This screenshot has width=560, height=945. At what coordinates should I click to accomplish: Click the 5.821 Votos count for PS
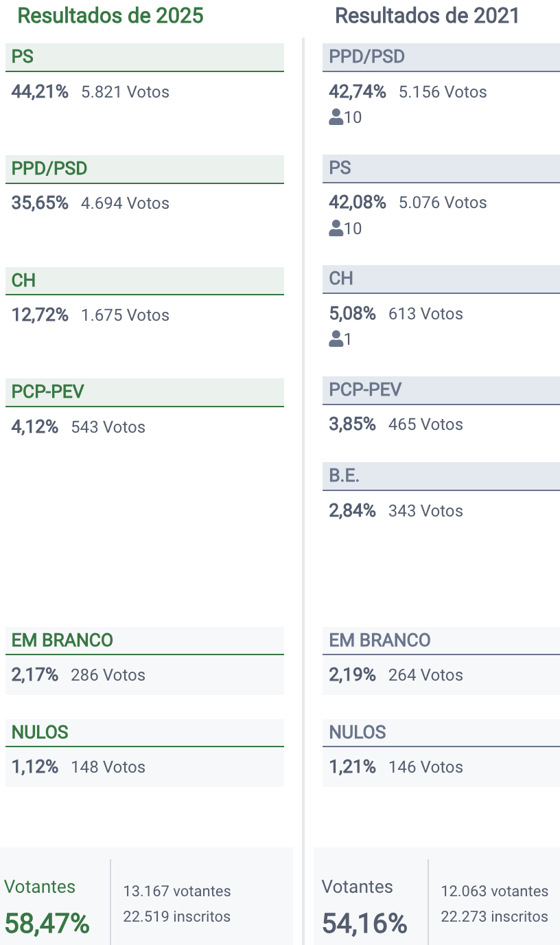click(125, 92)
